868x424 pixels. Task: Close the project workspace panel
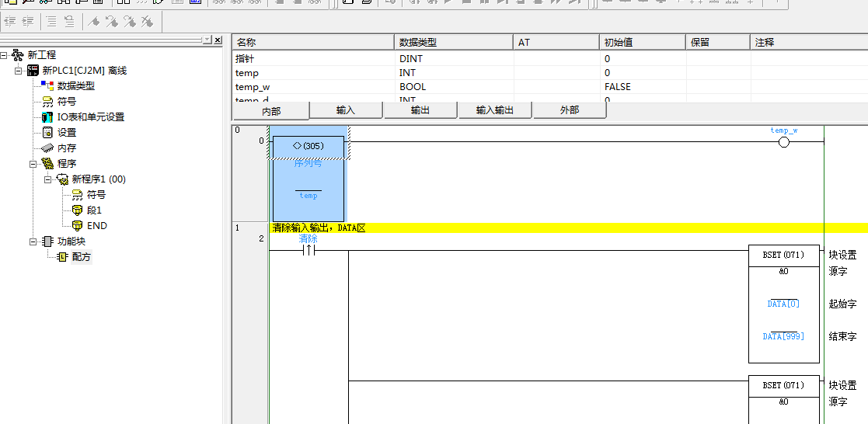coord(218,40)
